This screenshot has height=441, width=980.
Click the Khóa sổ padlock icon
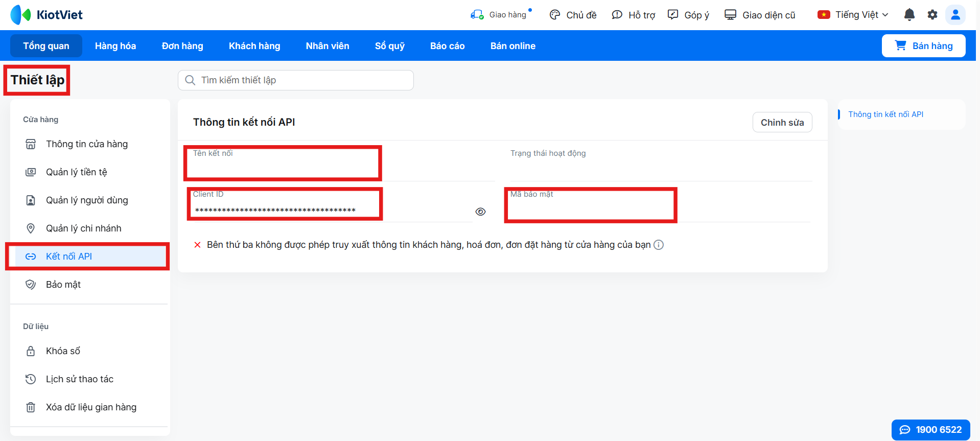click(31, 351)
